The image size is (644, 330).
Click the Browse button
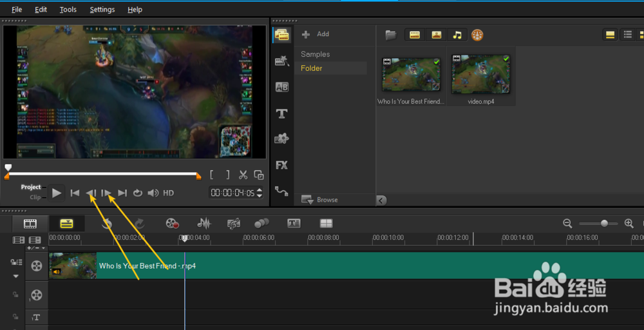coord(320,200)
